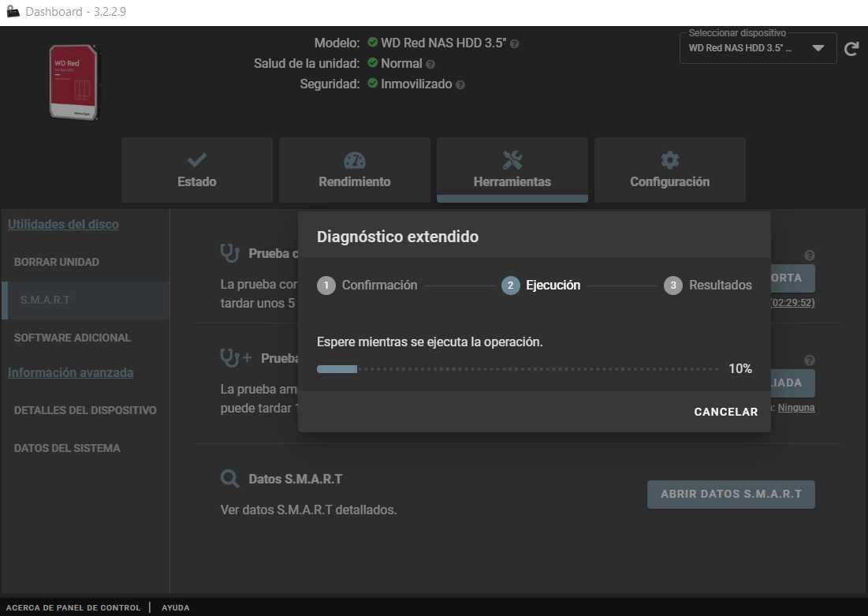This screenshot has width=868, height=616.
Task: Click the 02:29:52 last-run link
Action: tap(793, 302)
